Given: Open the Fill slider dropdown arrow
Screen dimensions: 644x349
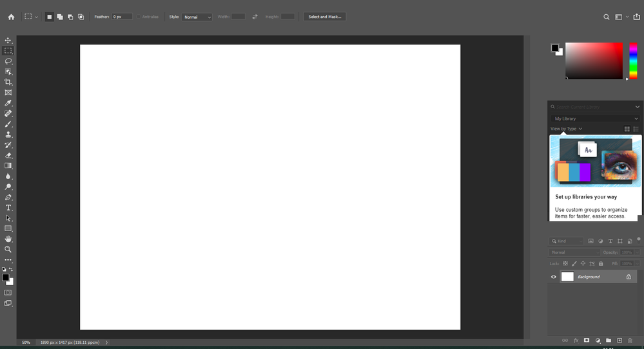Looking at the screenshot, I should [638, 263].
